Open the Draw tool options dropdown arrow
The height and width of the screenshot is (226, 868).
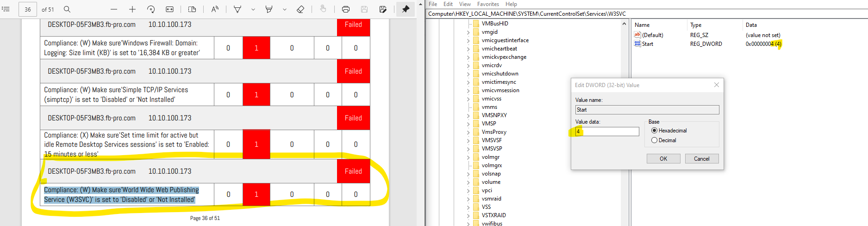coord(253,9)
